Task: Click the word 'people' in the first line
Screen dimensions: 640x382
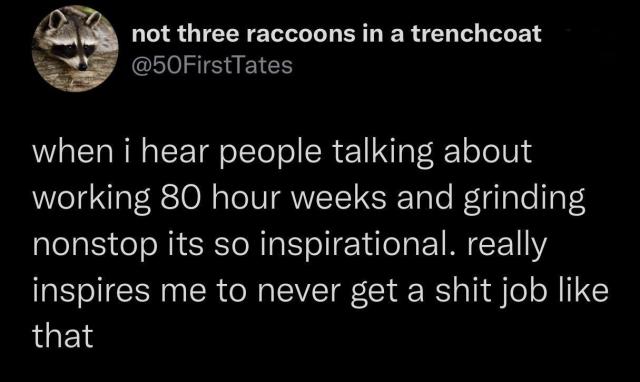Action: point(271,153)
